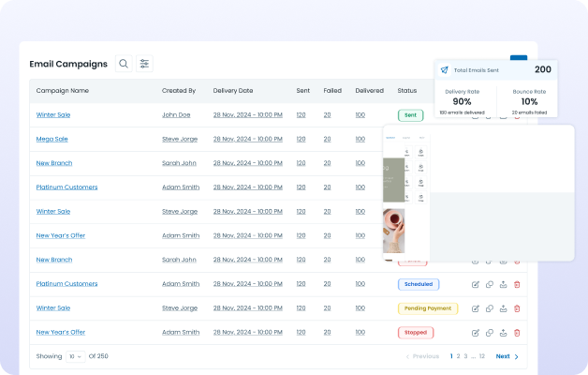This screenshot has width=588, height=375.
Task: Export the Scheduled campaign
Action: (504, 284)
